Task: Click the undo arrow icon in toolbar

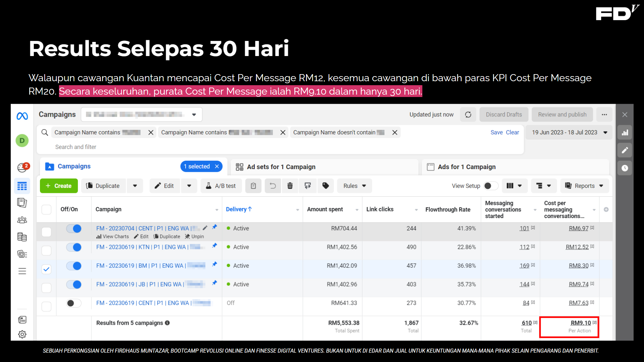Action: click(x=273, y=186)
